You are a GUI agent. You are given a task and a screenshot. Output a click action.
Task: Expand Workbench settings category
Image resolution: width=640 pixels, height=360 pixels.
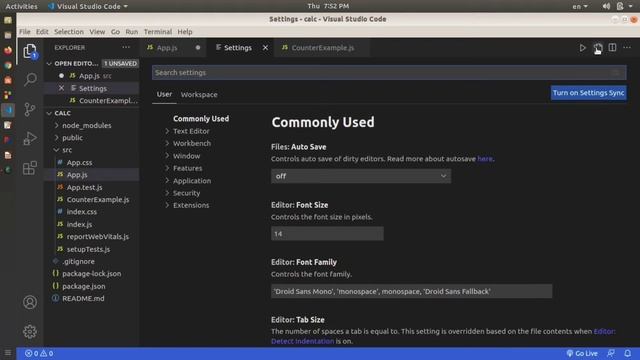192,143
